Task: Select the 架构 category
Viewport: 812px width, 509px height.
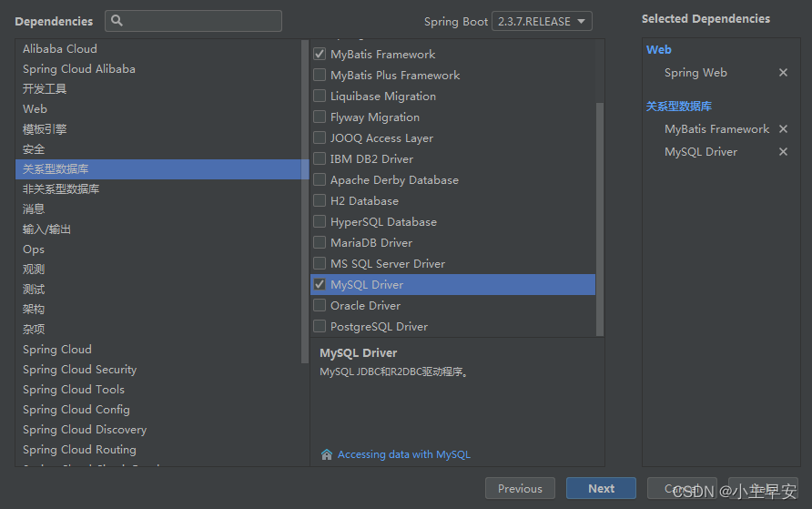Action: pyautogui.click(x=158, y=309)
